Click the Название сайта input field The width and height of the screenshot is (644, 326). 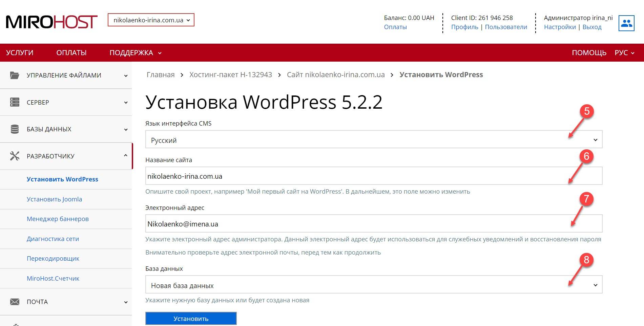[x=374, y=176]
